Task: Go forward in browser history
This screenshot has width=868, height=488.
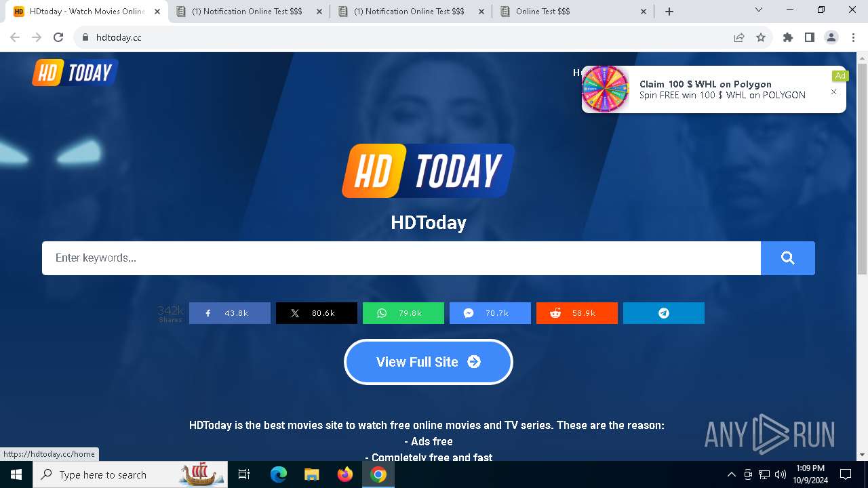Action: 37,37
